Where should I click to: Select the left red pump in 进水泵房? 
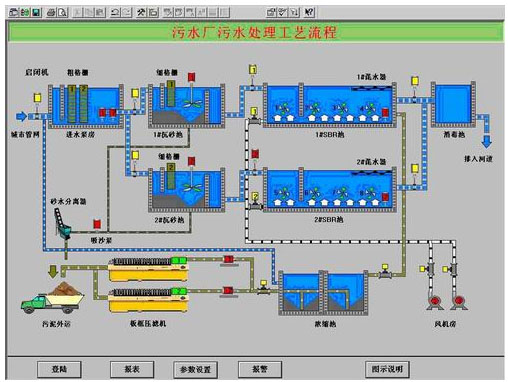[102, 113]
